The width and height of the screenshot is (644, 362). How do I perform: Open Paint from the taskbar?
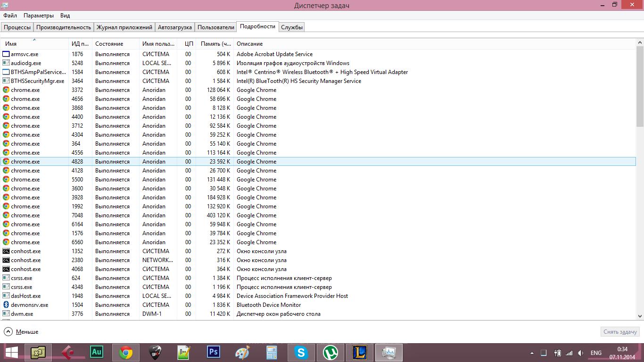[242, 353]
